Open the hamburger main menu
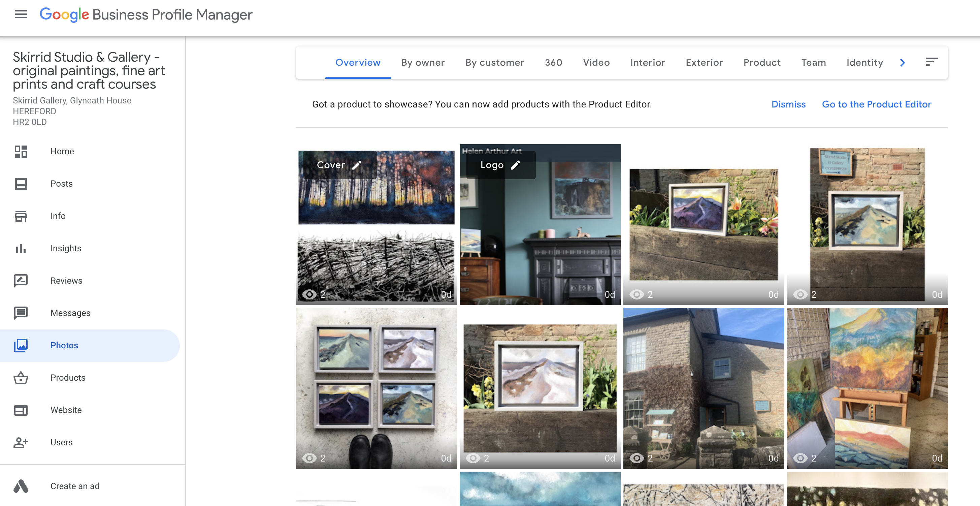Image resolution: width=980 pixels, height=506 pixels. 21,14
